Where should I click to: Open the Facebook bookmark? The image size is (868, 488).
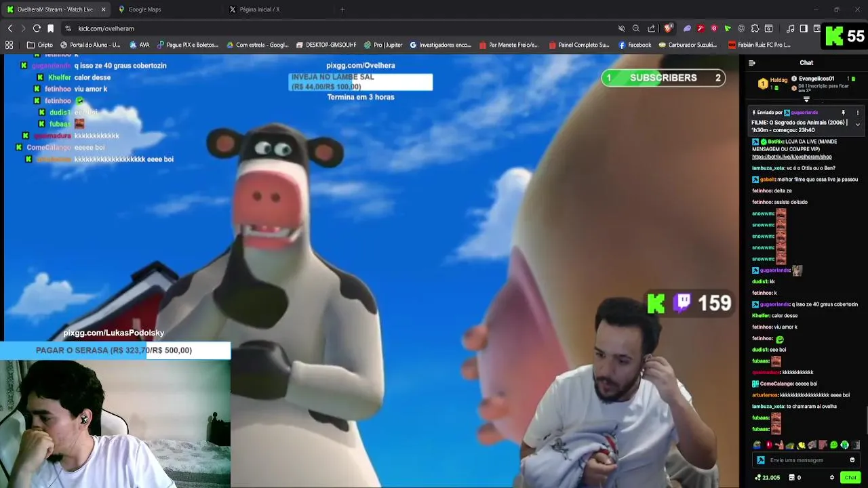click(x=635, y=45)
